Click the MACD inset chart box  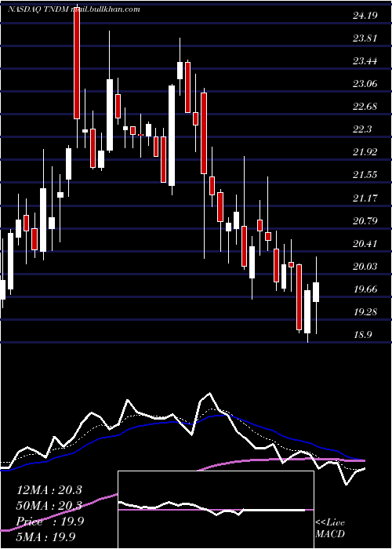[x=216, y=510]
